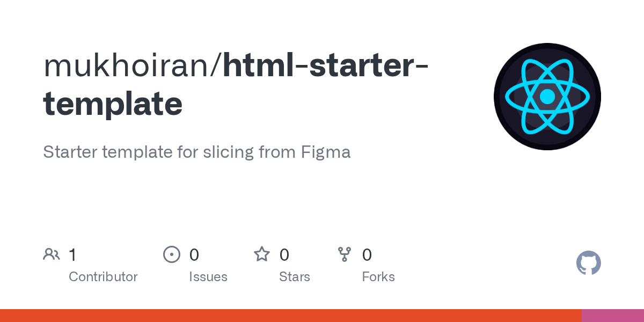Click the Contributor label
Screen dimensions: 644x322
click(103, 277)
